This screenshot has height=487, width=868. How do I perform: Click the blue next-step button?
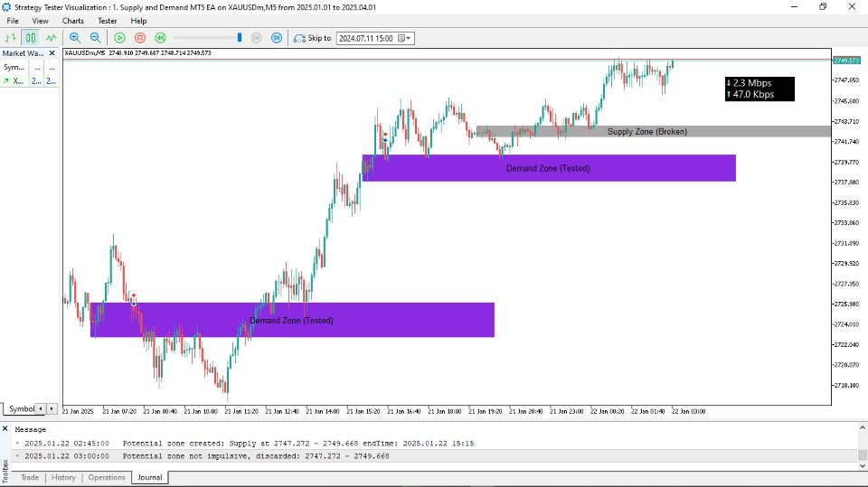[277, 38]
